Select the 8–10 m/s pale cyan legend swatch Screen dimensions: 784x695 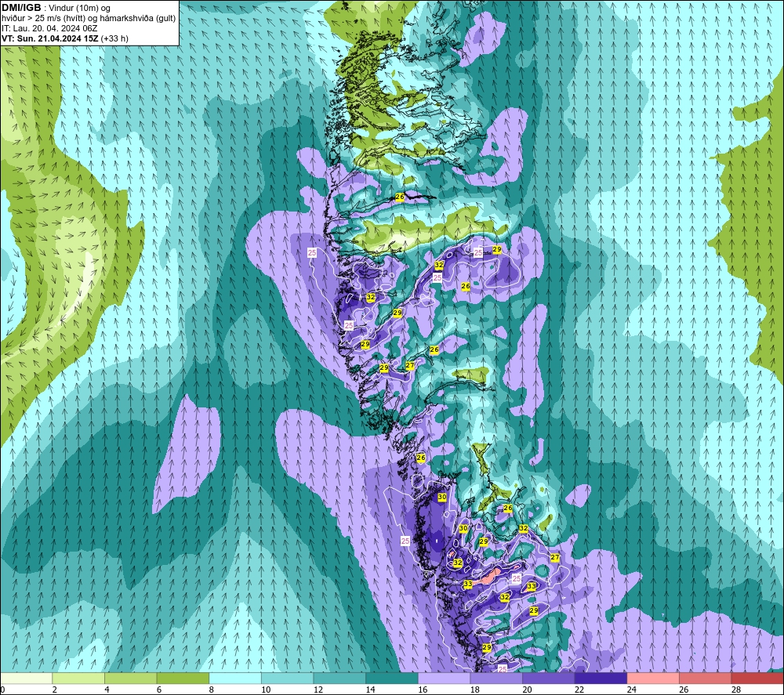click(235, 679)
